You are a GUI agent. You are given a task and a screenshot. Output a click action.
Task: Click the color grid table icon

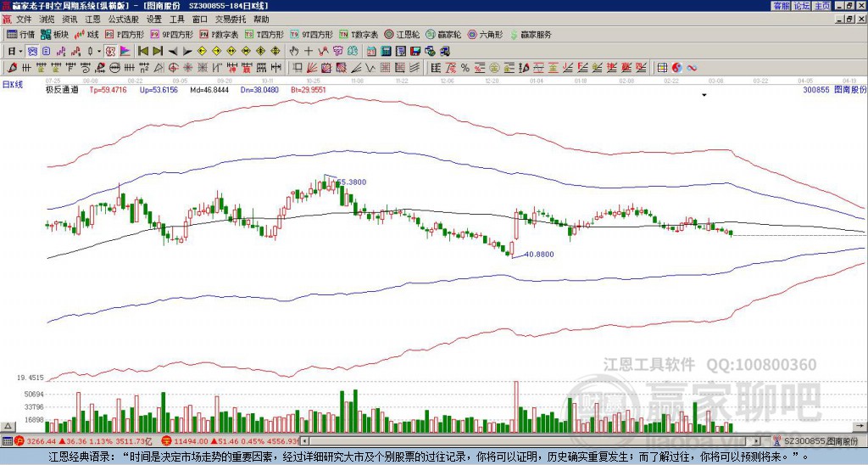pyautogui.click(x=662, y=68)
